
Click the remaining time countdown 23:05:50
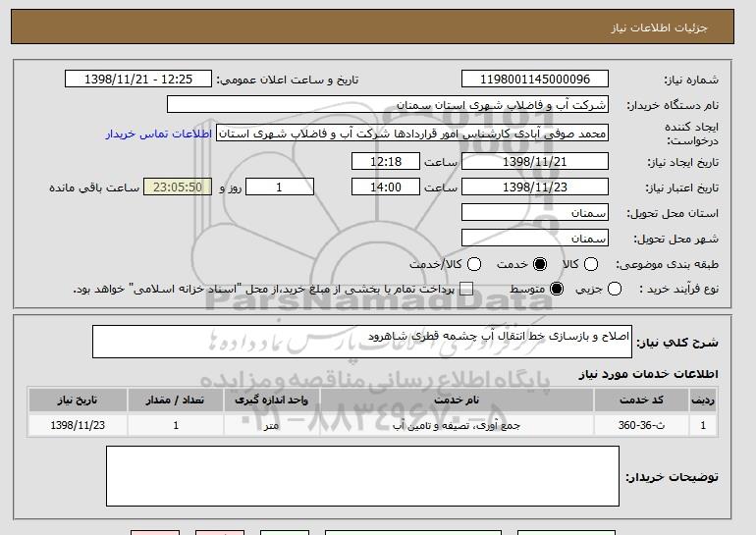178,187
